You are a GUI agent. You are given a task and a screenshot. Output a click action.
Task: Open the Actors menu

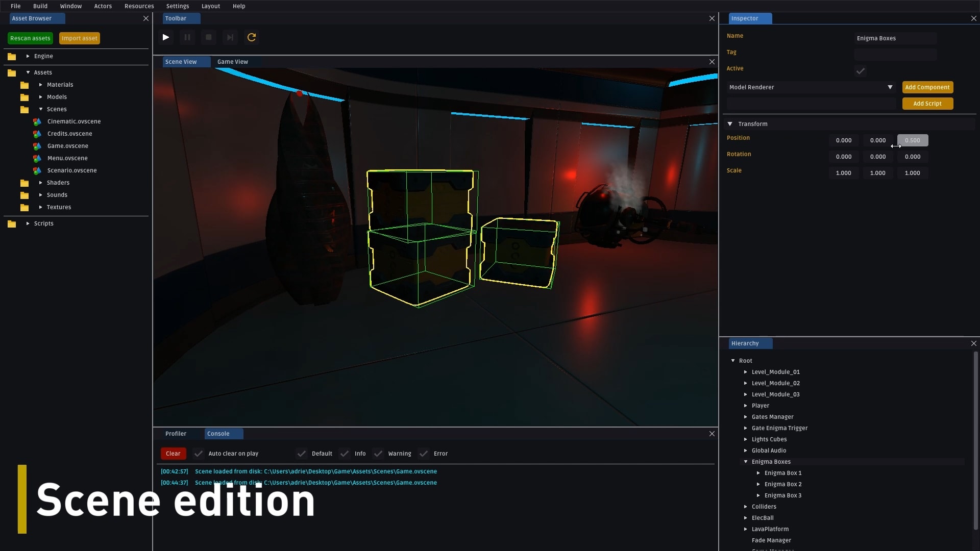103,6
